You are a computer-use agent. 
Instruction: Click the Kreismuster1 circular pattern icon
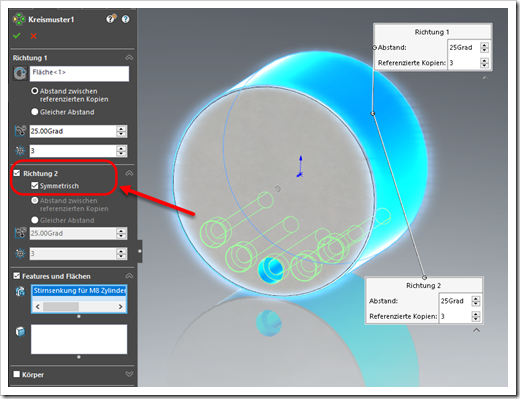pos(19,19)
